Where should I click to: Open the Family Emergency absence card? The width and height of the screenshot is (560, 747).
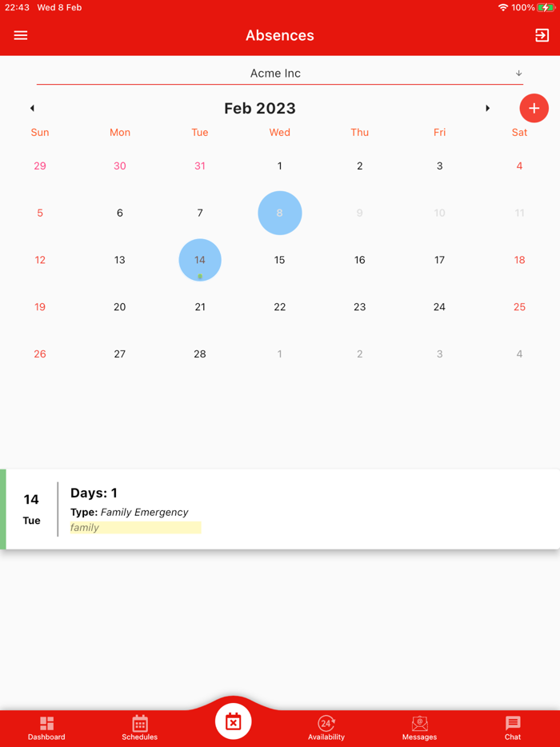280,509
